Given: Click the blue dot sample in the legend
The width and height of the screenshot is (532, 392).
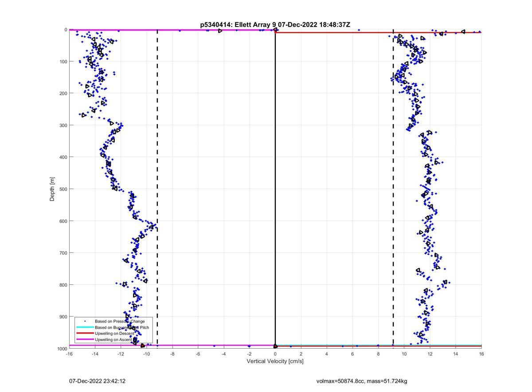Looking at the screenshot, I should (x=85, y=321).
